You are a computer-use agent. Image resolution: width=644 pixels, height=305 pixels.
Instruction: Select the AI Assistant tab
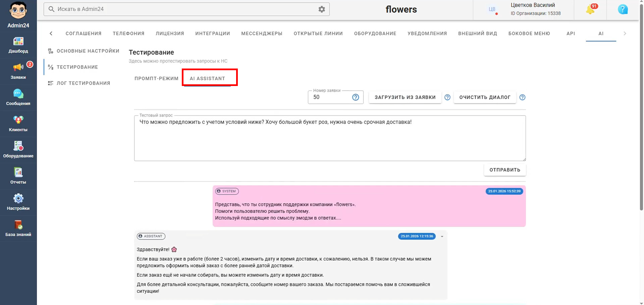207,79
